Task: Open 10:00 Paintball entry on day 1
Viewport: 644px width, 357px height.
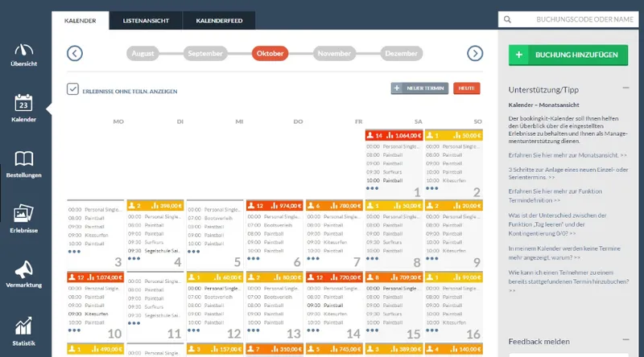Action: click(x=385, y=181)
